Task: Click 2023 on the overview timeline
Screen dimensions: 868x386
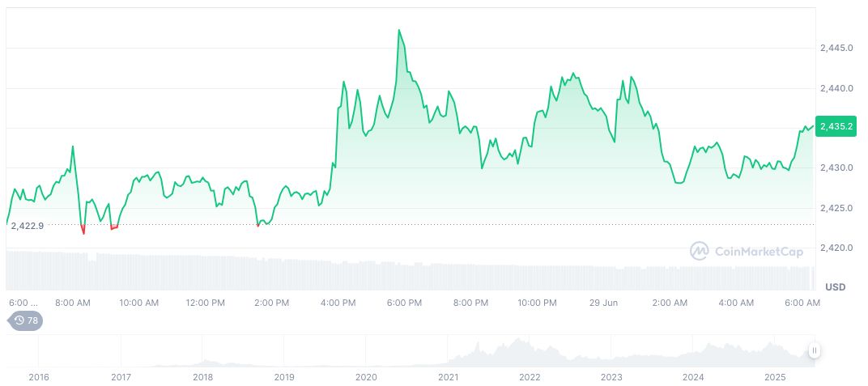Action: (611, 377)
